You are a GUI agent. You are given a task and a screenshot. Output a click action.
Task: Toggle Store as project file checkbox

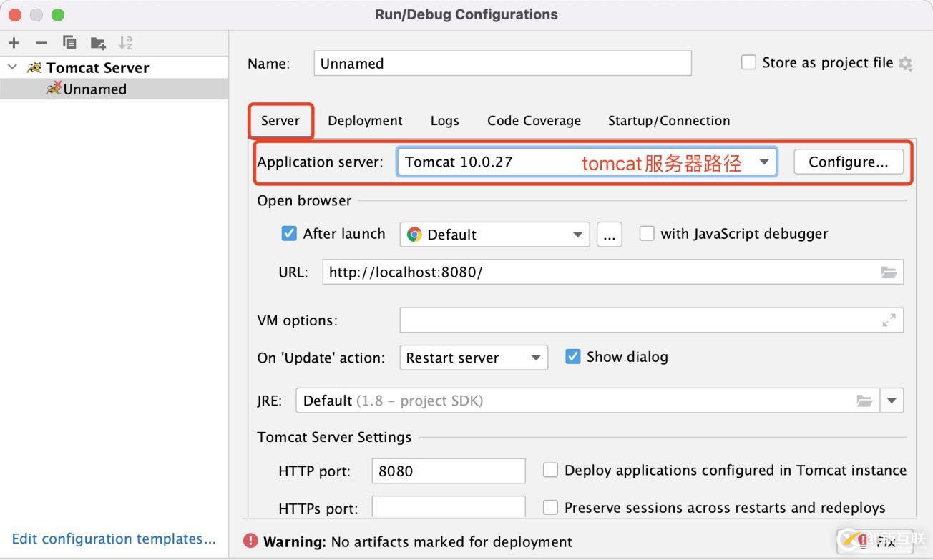tap(748, 62)
